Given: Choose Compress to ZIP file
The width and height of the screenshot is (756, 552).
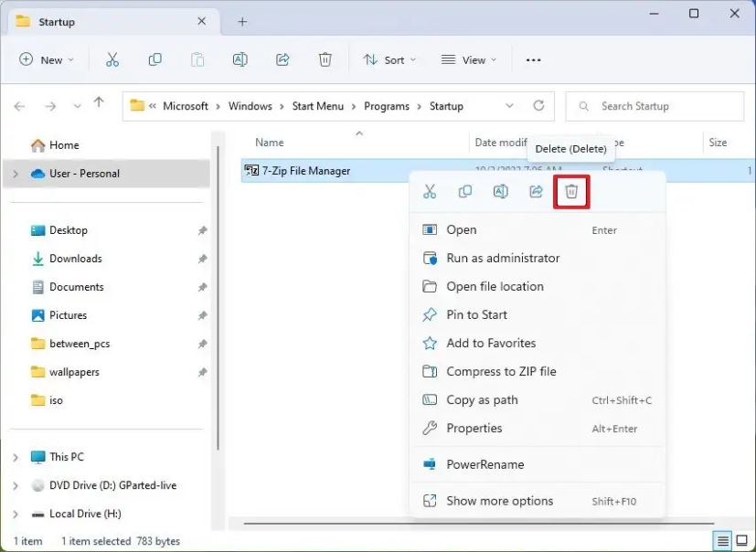Looking at the screenshot, I should coord(538,372).
